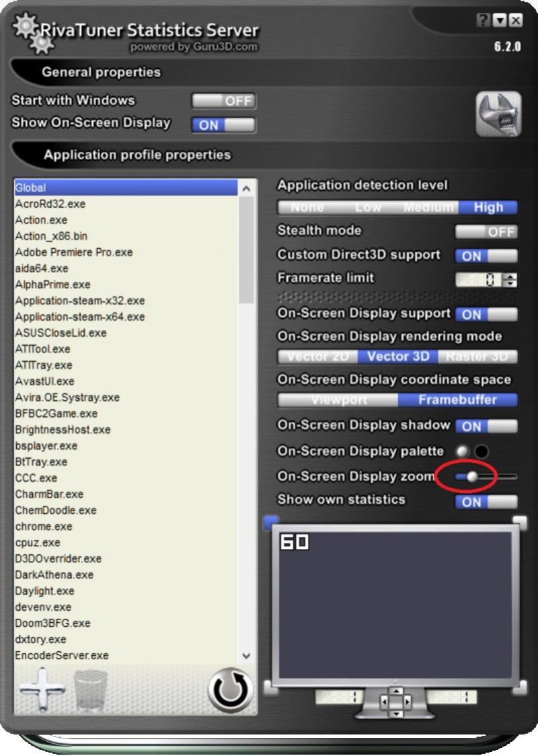
Task: Click OSD position left arrow on monitor stand
Action: coord(384,702)
